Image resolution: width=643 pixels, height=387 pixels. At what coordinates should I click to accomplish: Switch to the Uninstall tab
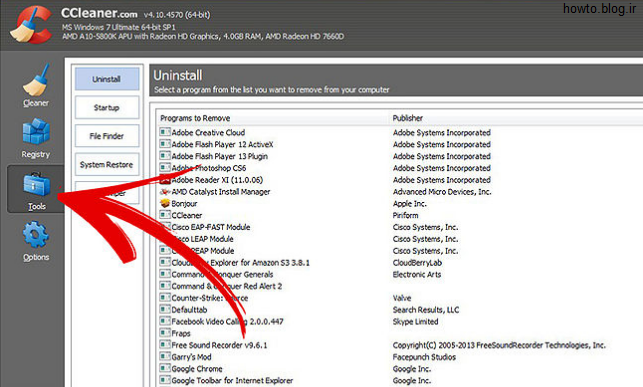[107, 79]
